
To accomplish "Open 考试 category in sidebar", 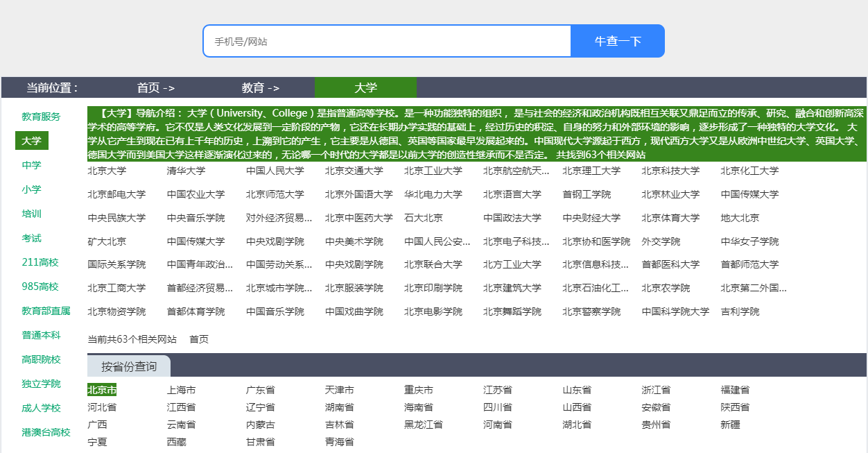I will click(x=31, y=238).
